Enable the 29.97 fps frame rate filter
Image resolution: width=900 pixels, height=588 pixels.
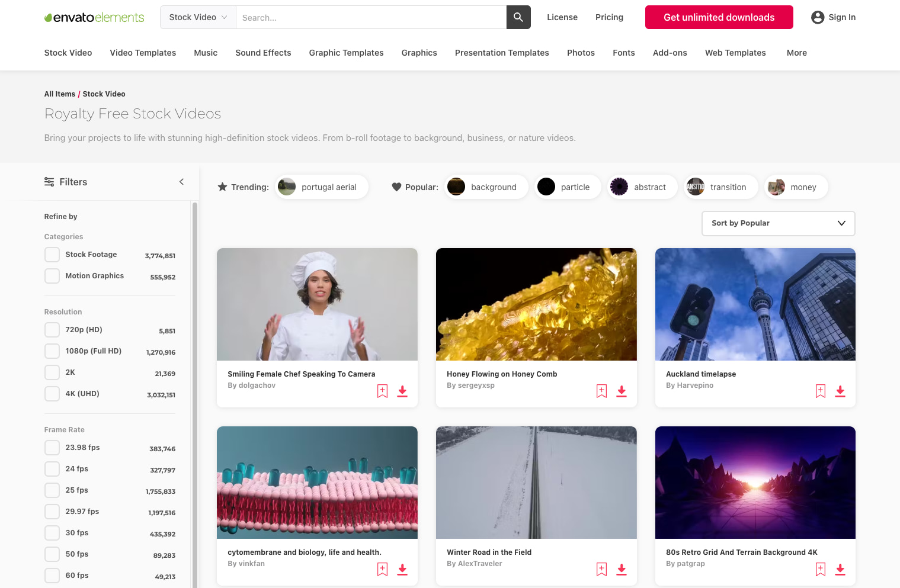pos(52,511)
